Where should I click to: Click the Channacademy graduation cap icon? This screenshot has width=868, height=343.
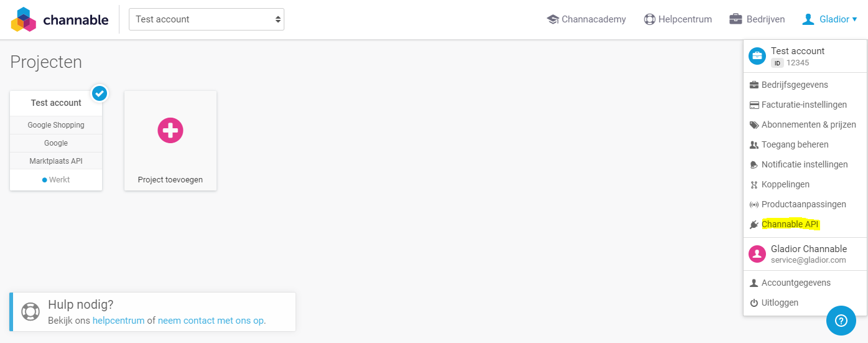(553, 19)
